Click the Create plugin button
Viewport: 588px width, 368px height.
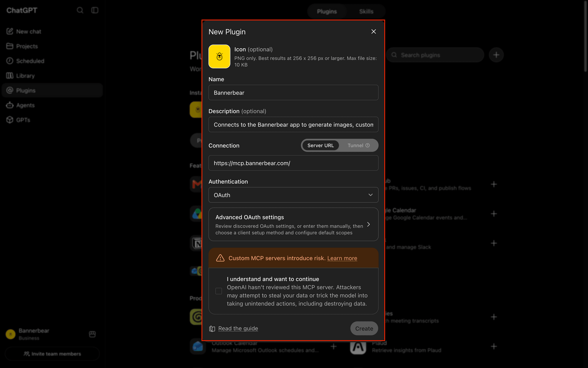pyautogui.click(x=364, y=329)
